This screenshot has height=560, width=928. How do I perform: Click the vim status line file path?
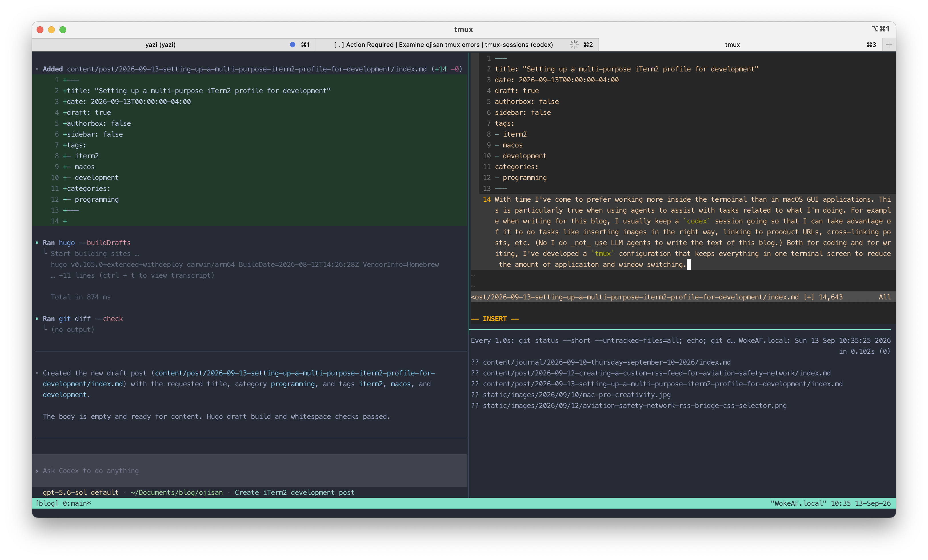click(x=635, y=297)
